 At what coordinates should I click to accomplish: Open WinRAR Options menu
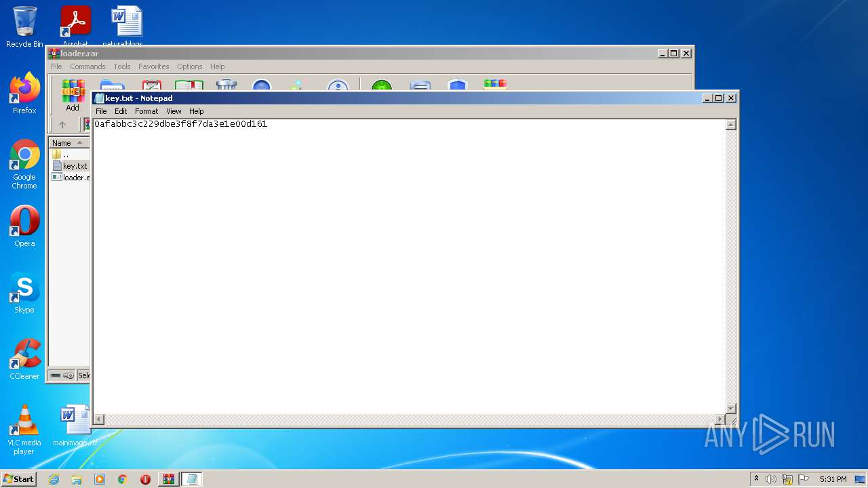(x=190, y=66)
